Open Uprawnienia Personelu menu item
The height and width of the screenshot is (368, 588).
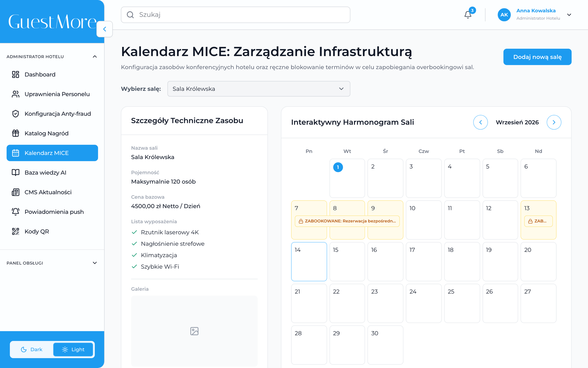[52, 94]
